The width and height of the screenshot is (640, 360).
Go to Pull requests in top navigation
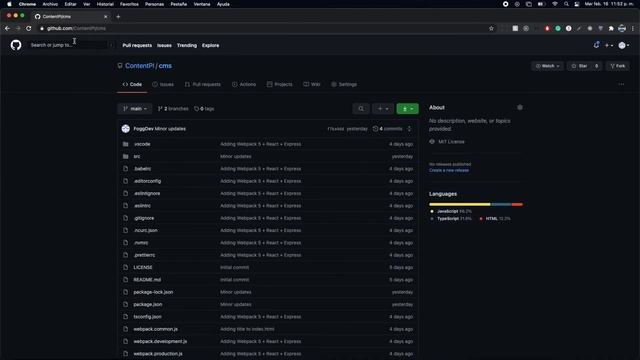pyautogui.click(x=137, y=45)
